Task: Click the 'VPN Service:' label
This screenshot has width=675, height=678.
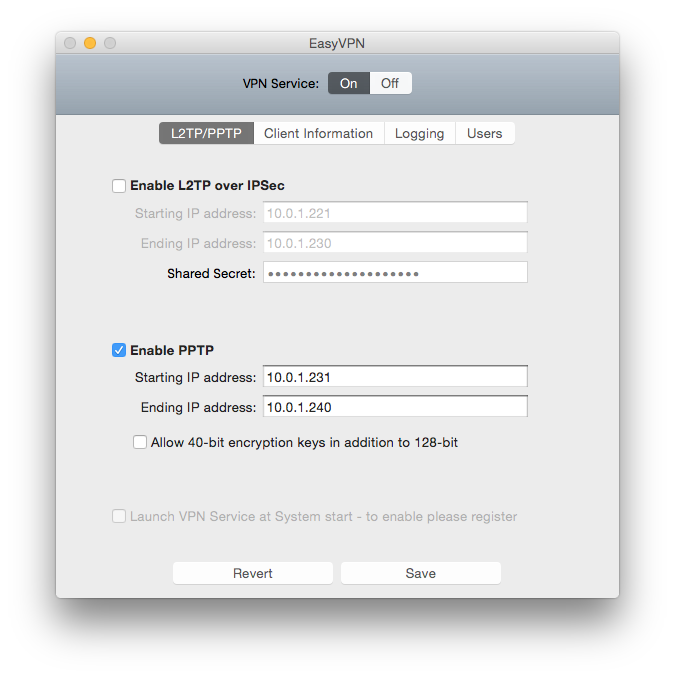Action: (x=281, y=83)
